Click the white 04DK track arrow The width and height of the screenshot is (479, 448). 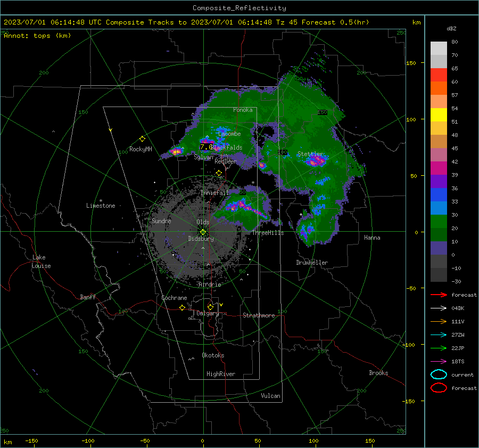[x=439, y=308]
